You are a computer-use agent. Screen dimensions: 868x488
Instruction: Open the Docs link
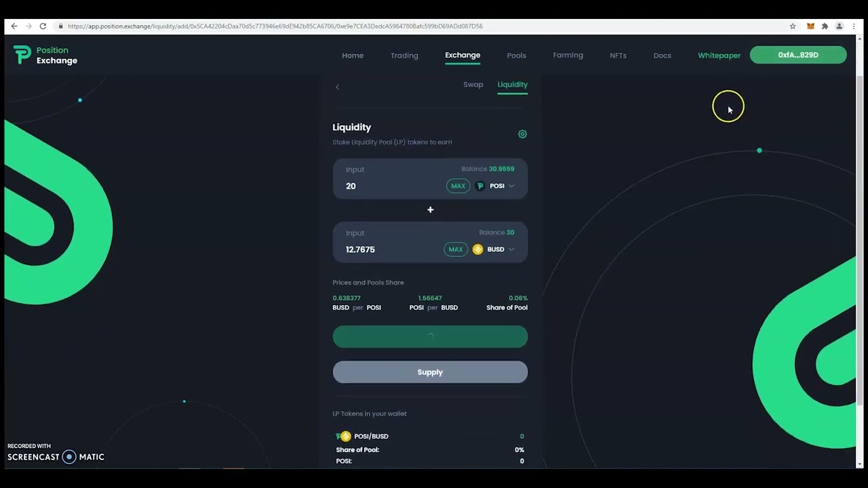pos(662,56)
